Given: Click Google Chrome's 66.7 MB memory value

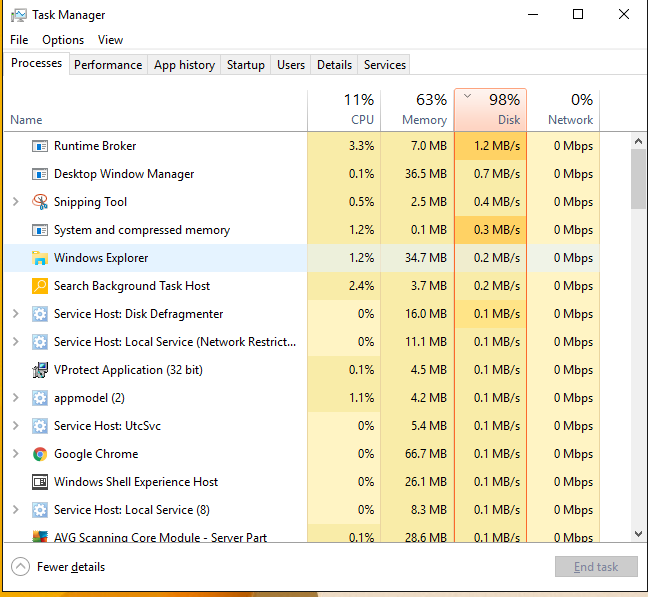Looking at the screenshot, I should click(426, 454).
